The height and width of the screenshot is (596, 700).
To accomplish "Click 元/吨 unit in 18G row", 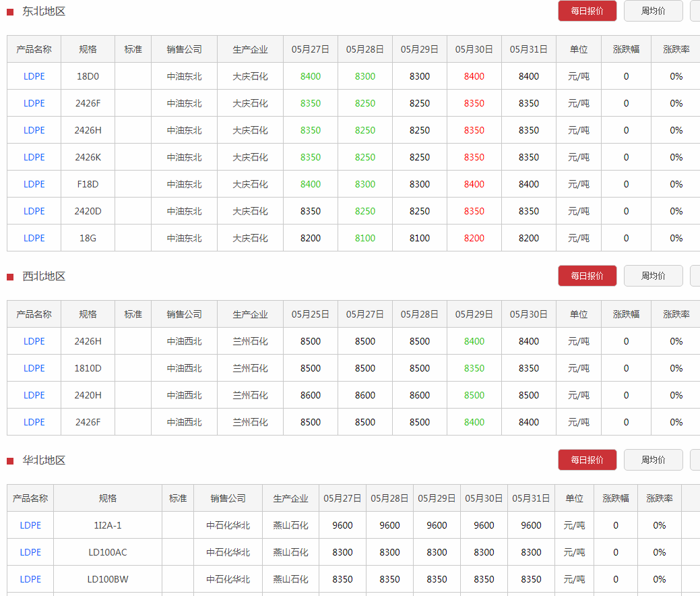I will point(579,238).
